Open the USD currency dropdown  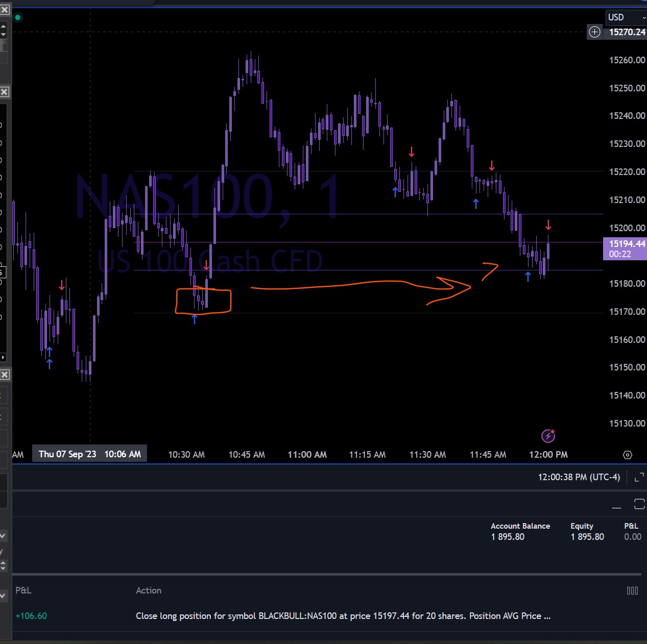click(x=627, y=17)
